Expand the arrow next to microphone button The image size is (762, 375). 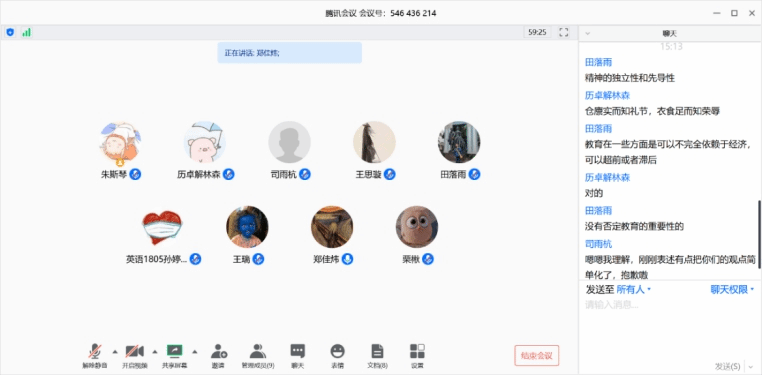coord(115,351)
